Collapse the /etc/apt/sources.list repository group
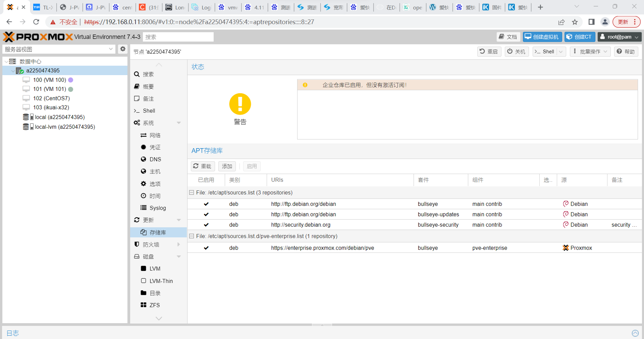 pos(191,193)
